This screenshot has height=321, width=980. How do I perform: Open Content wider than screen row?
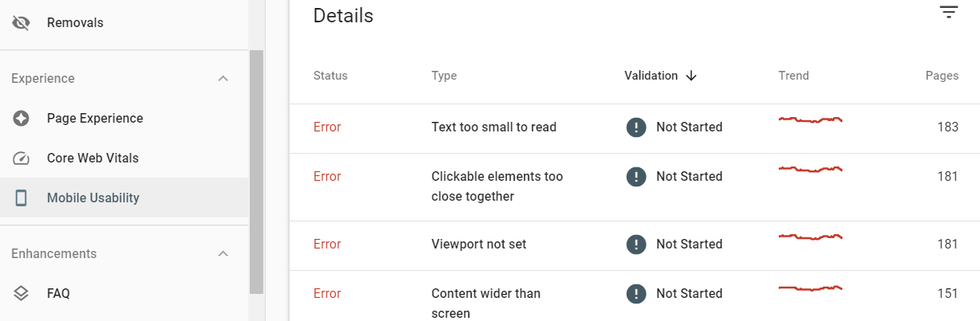click(635, 296)
